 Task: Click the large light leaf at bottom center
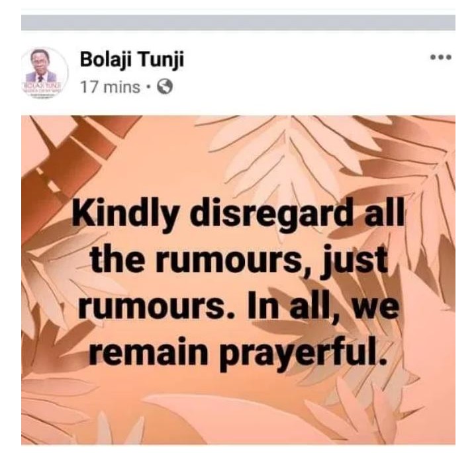[237, 419]
